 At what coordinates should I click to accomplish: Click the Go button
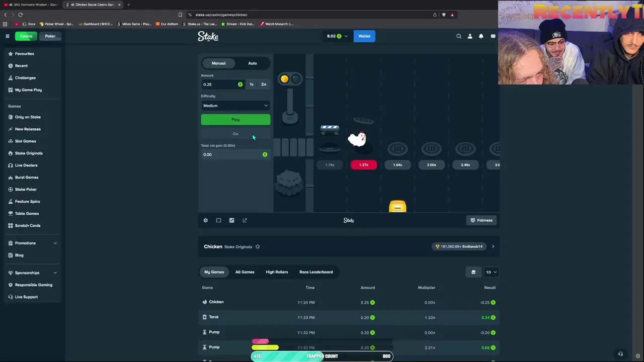coord(235,134)
